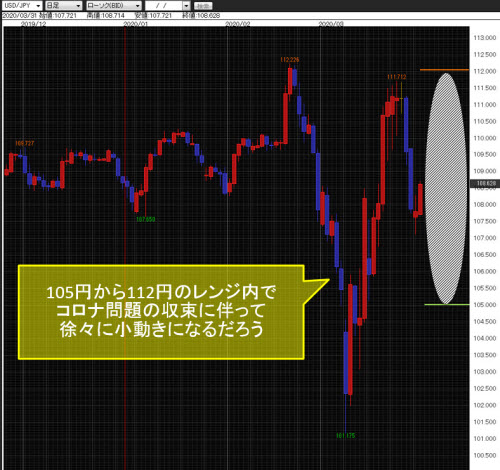Click the 113.000 price axis label
Screen dimensions: 500x470
tap(485, 38)
